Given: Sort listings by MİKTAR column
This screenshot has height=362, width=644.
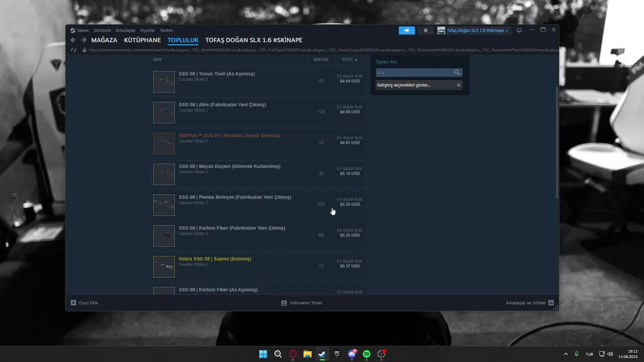Looking at the screenshot, I should [x=321, y=59].
